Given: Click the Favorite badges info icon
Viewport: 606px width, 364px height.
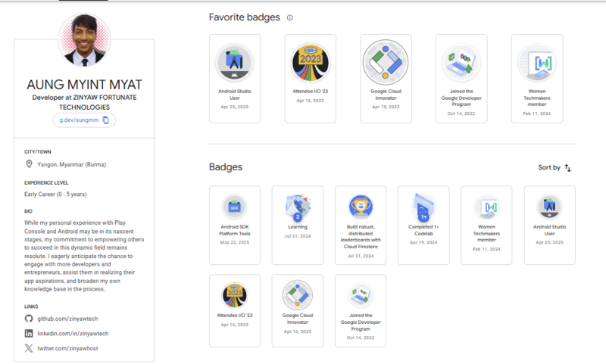Looking at the screenshot, I should click(290, 17).
